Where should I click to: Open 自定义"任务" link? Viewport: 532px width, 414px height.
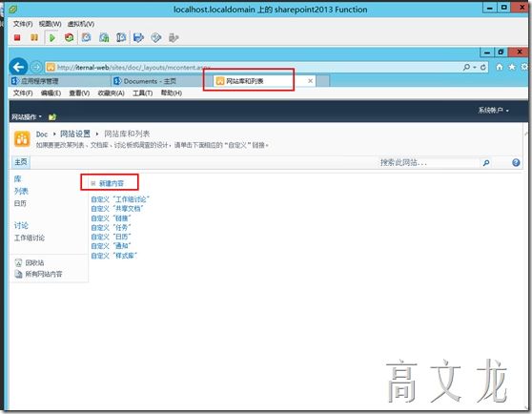click(x=111, y=227)
